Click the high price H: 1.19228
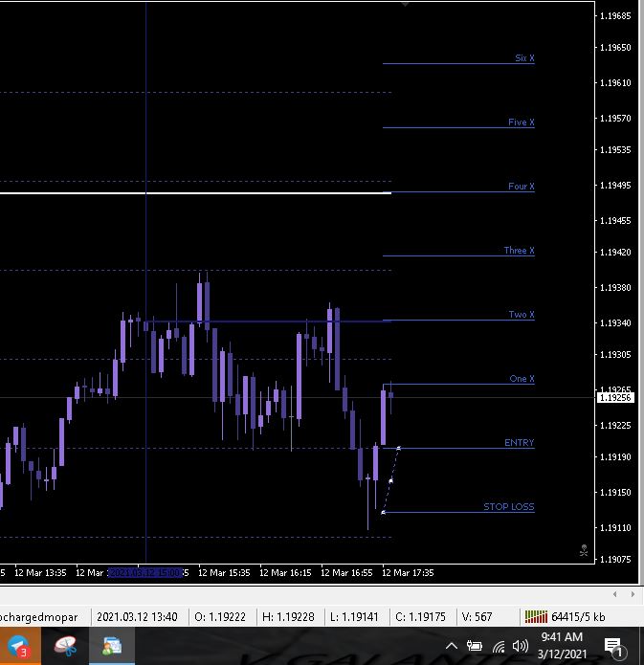 [288, 616]
